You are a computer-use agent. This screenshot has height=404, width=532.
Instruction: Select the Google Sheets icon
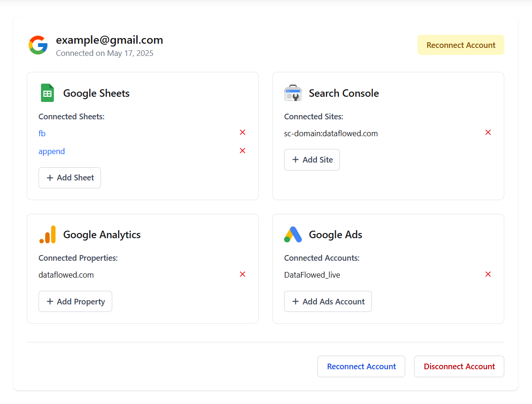click(x=47, y=93)
